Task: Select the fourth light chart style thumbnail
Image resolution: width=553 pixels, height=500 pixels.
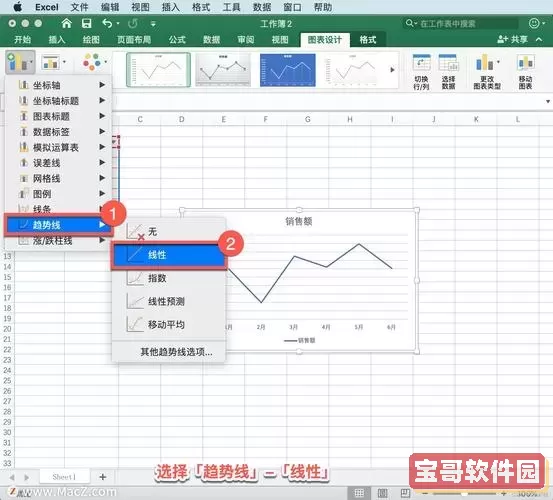Action: 351,70
